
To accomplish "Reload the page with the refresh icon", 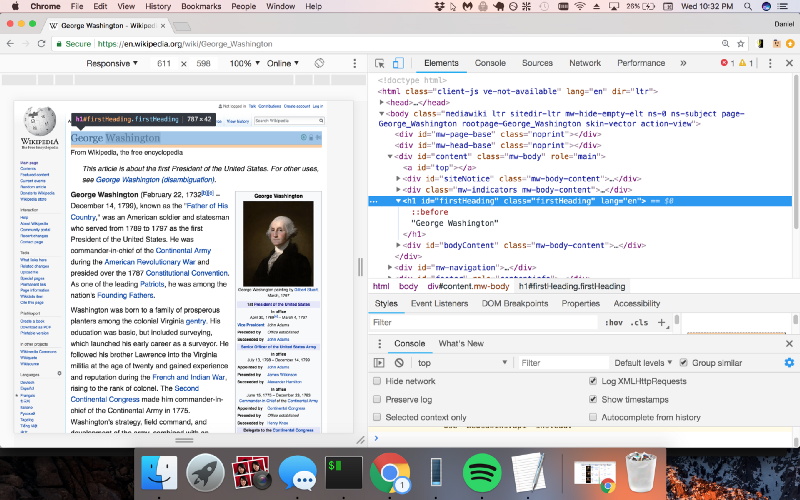I will click(41, 44).
